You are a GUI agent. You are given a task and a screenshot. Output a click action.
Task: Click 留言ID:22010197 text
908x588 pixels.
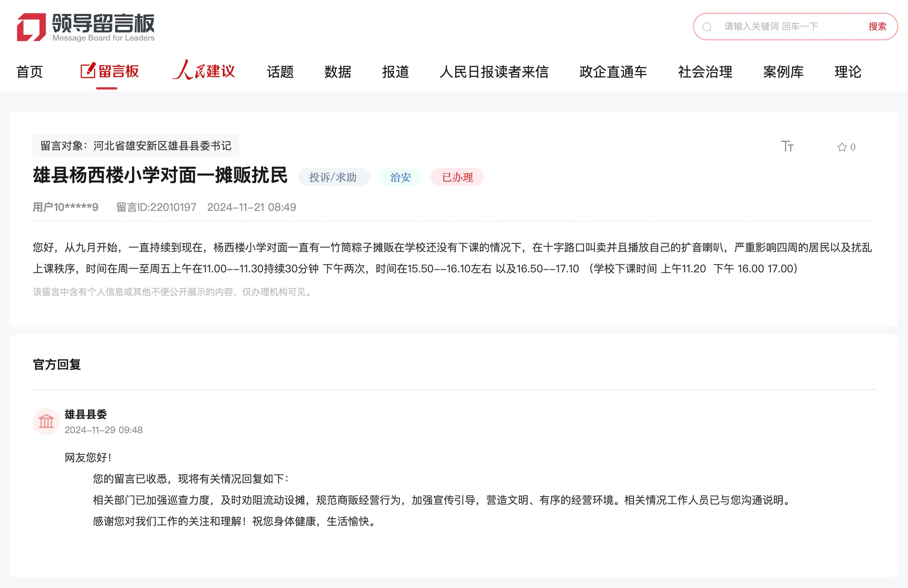(156, 207)
